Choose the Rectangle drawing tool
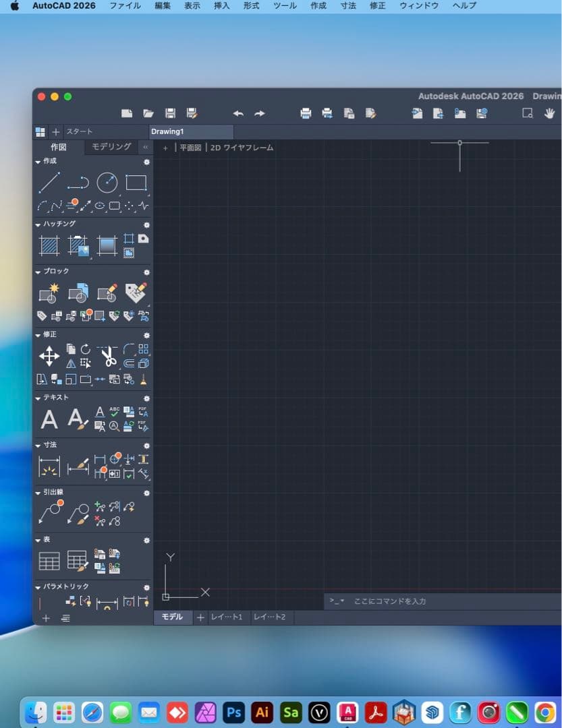The width and height of the screenshot is (562, 728). pyautogui.click(x=136, y=183)
